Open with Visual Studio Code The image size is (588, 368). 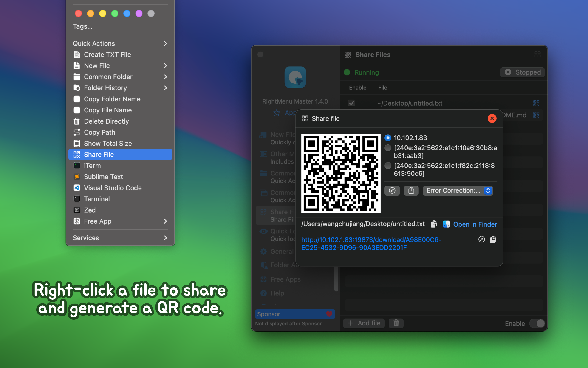coord(120,188)
